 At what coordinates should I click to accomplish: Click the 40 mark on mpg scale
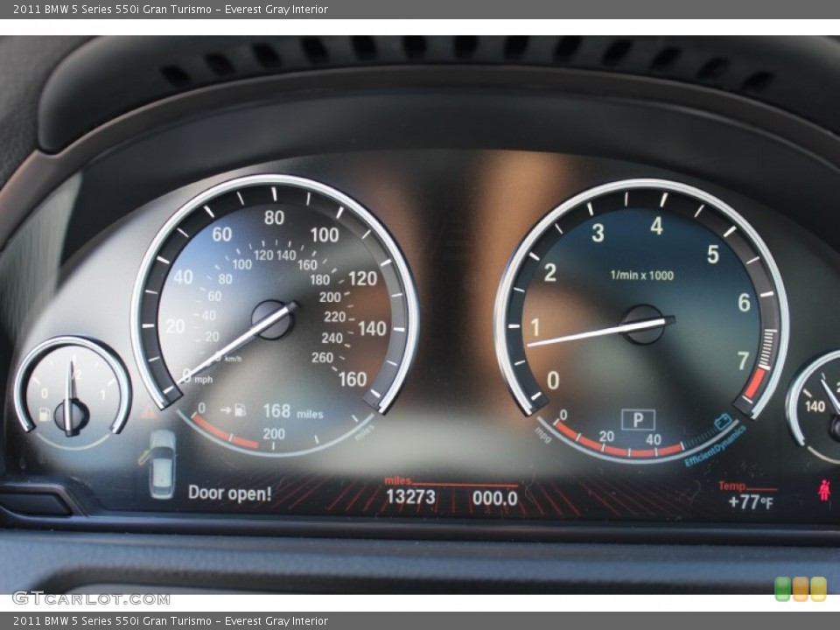[x=653, y=440]
